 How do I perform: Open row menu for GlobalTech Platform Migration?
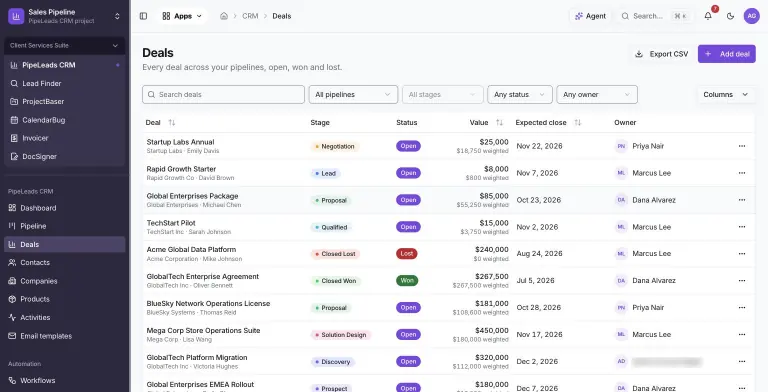coord(742,362)
